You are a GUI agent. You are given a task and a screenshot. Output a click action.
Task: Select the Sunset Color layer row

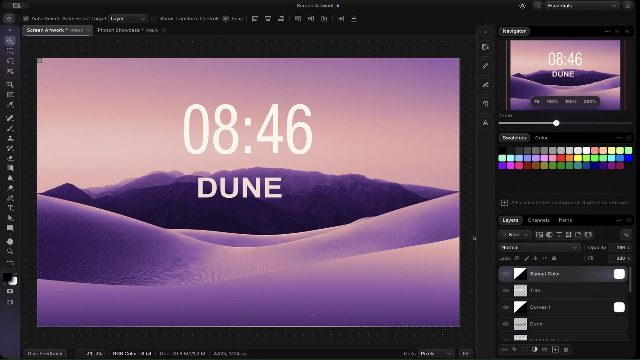(x=563, y=274)
